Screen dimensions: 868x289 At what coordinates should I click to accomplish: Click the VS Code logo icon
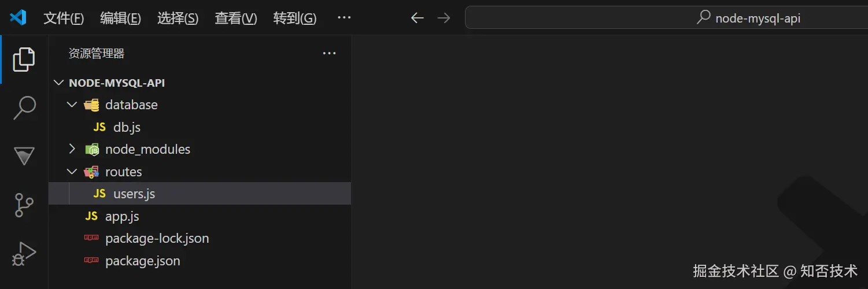(18, 18)
